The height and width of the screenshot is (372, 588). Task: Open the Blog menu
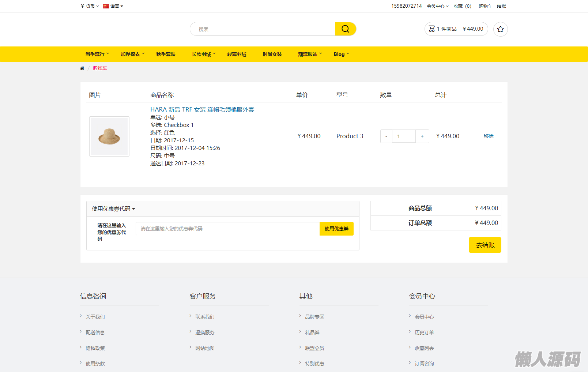point(341,54)
